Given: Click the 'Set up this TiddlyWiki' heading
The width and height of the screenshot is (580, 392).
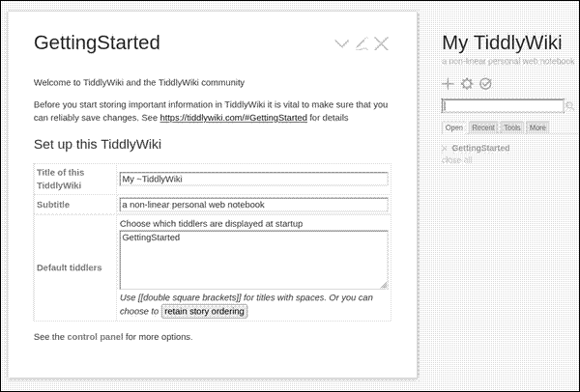Looking at the screenshot, I should (x=98, y=144).
